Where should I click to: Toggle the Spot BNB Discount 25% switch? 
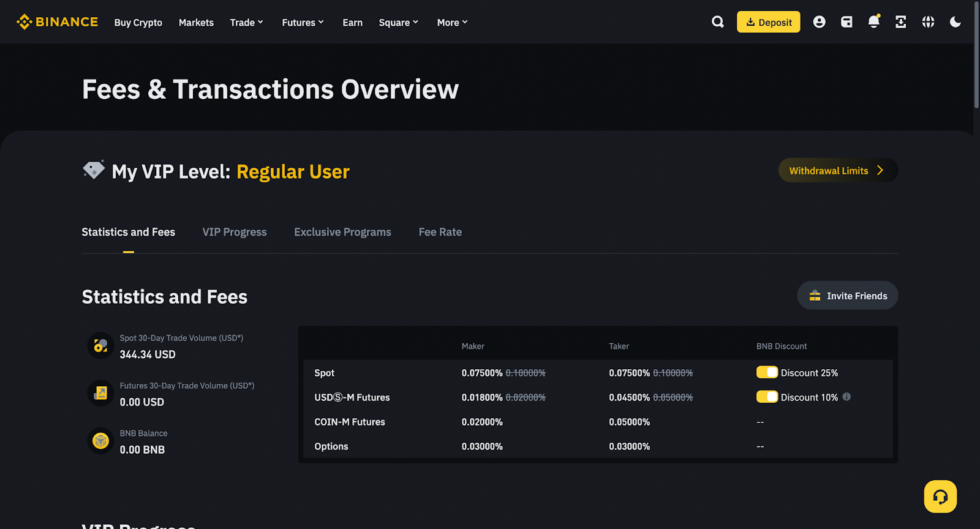click(767, 372)
